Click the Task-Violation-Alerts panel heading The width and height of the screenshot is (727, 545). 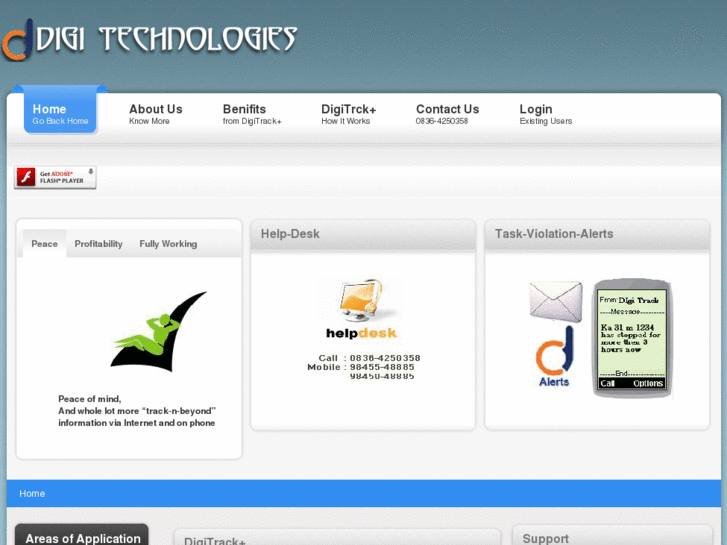(554, 234)
